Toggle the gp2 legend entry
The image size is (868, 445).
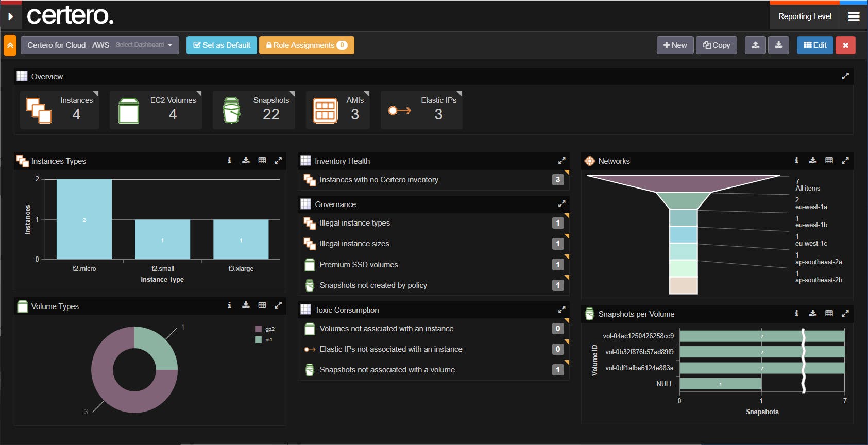[265, 329]
